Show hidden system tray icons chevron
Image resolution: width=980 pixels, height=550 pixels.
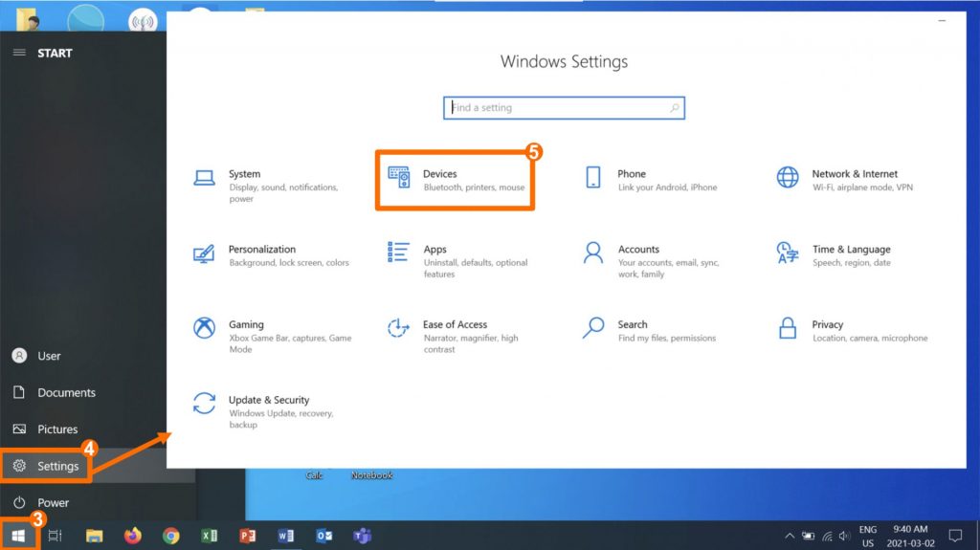tap(790, 536)
